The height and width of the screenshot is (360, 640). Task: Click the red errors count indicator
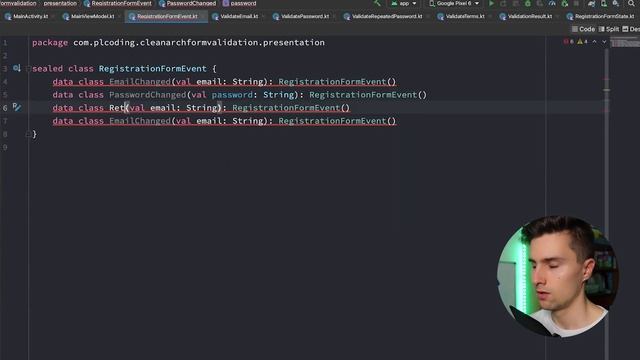[569, 42]
